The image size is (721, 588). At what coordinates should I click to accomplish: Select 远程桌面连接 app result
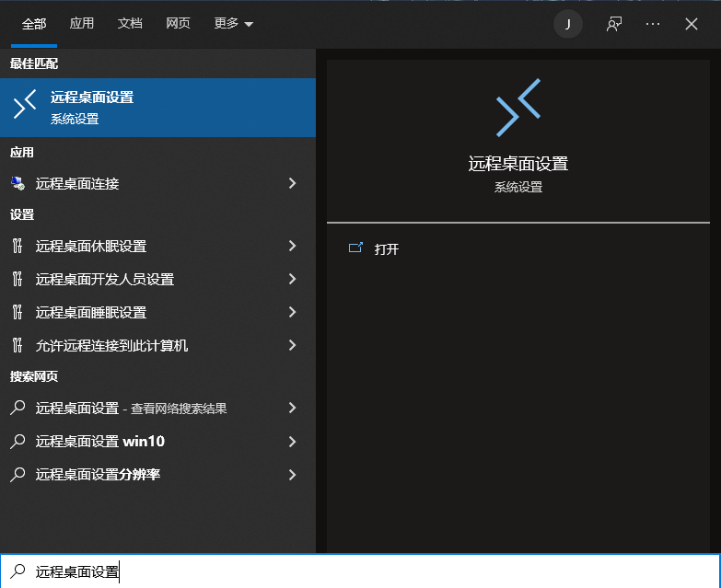coord(157,183)
